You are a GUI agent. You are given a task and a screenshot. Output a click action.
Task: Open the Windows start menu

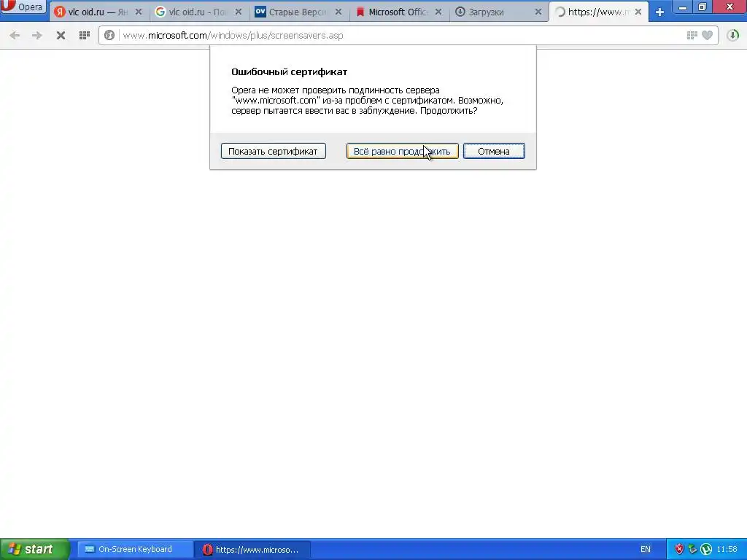pyautogui.click(x=35, y=550)
